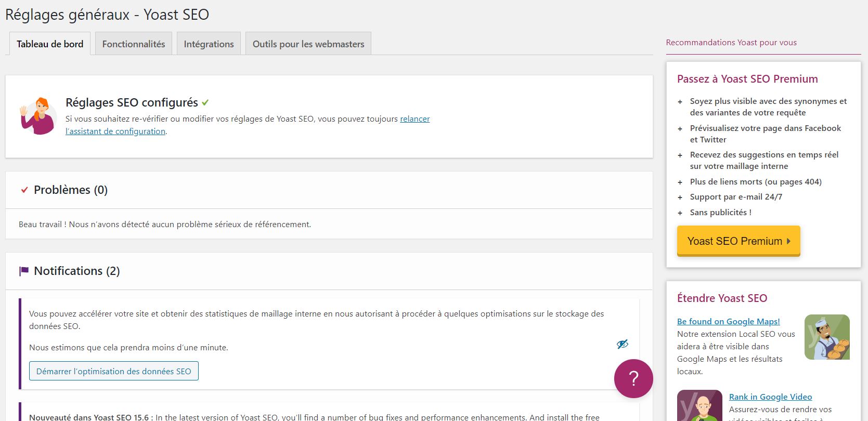Screen dimensions: 868x421
Task: Open the purple help question mark button
Action: [x=633, y=378]
